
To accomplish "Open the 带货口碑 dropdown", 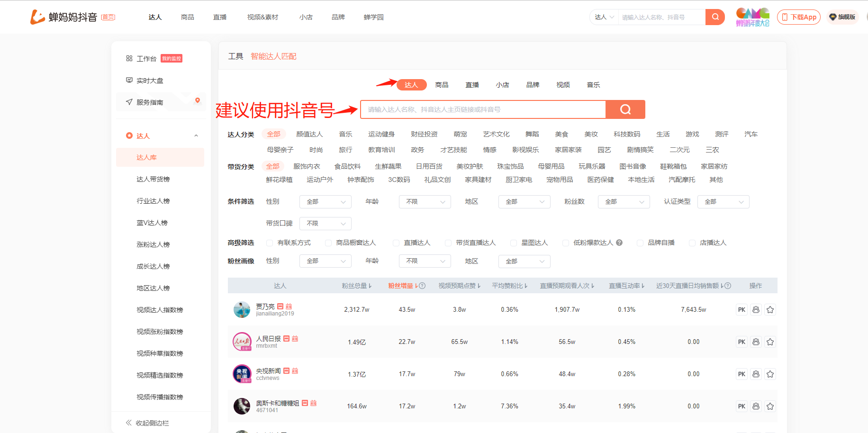I will point(325,223).
